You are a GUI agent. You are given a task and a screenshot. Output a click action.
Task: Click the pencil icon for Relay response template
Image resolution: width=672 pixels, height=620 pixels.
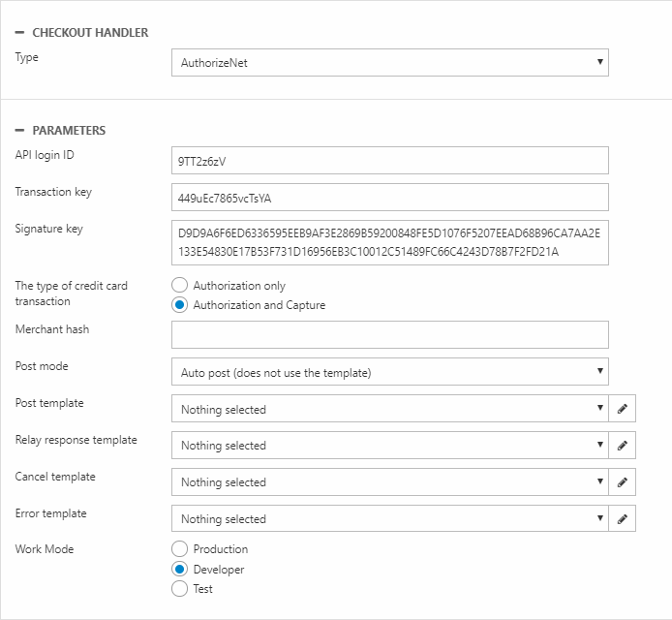coord(623,446)
